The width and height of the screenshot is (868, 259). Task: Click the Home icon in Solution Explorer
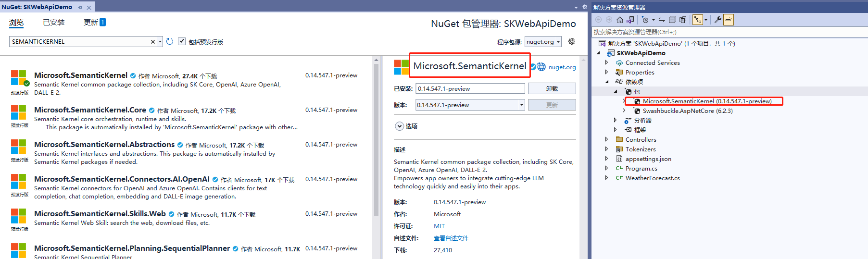click(620, 20)
